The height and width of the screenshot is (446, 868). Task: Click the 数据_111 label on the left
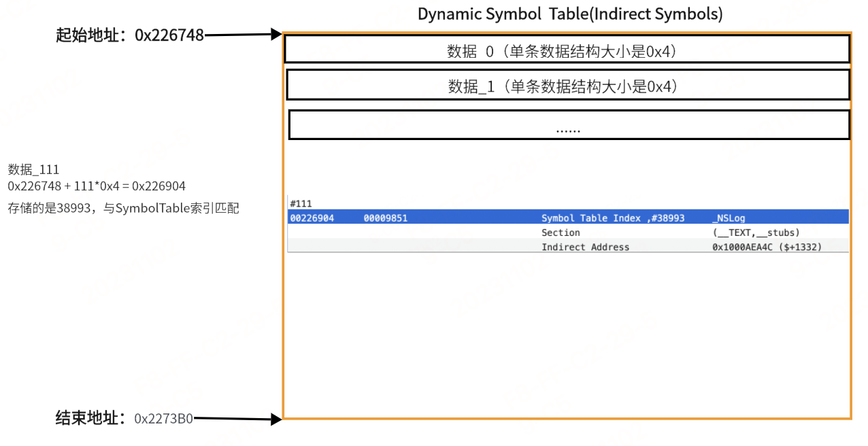[x=33, y=169]
